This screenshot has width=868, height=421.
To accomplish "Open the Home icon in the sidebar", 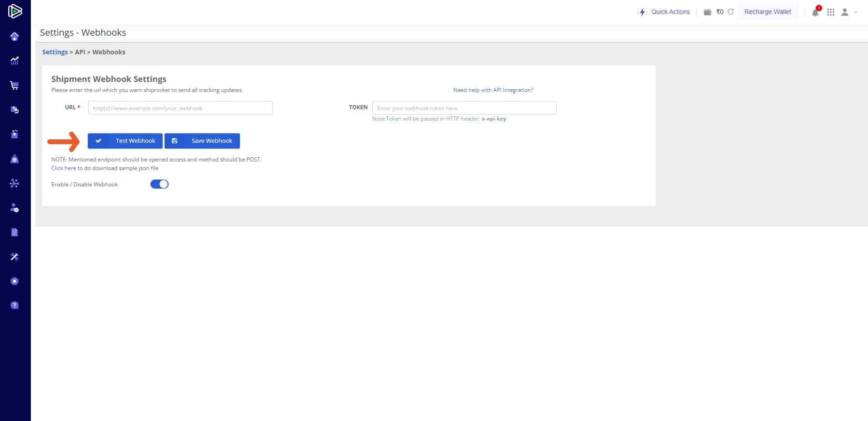I will [x=15, y=37].
